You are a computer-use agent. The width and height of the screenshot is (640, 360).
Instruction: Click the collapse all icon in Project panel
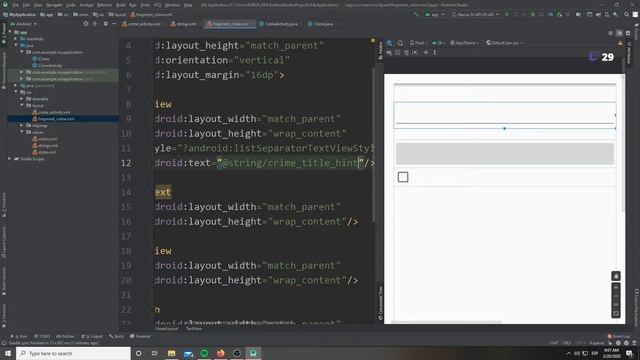(95, 24)
